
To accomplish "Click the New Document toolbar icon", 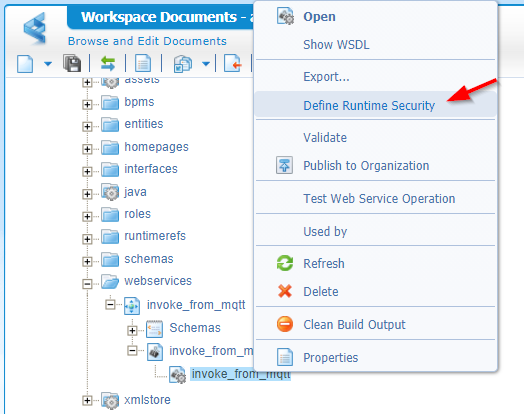I will [25, 63].
